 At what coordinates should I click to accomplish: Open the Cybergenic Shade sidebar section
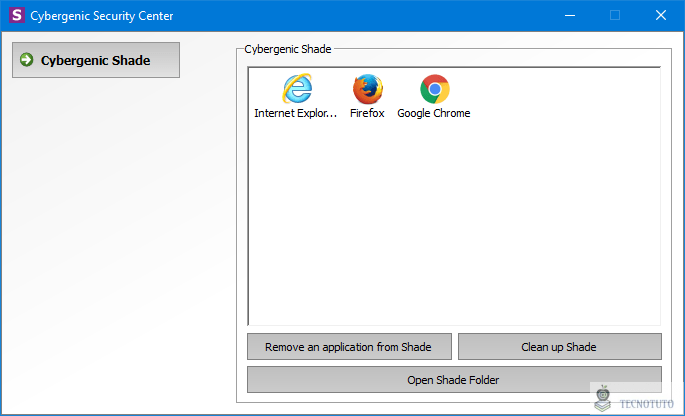pyautogui.click(x=96, y=60)
